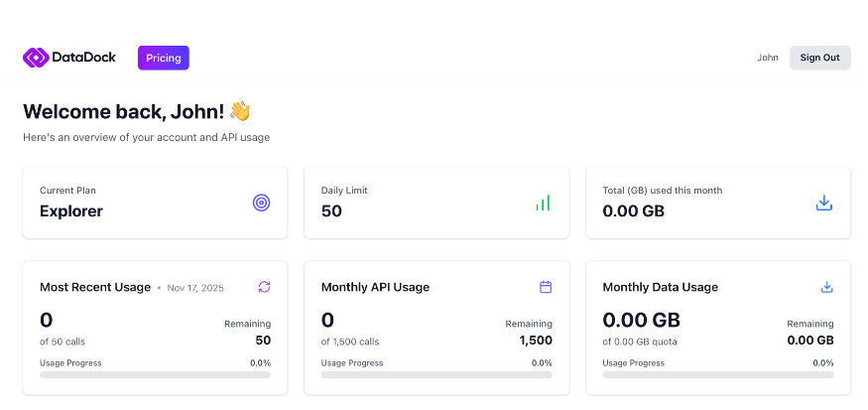Click calendar icon in Monthly API Usage card

545,287
